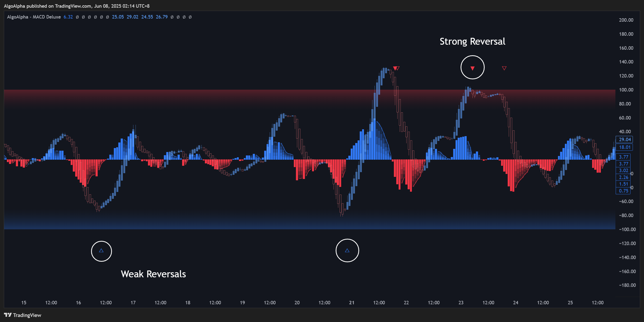Click the 0.75 value label on the price axis

pos(623,191)
